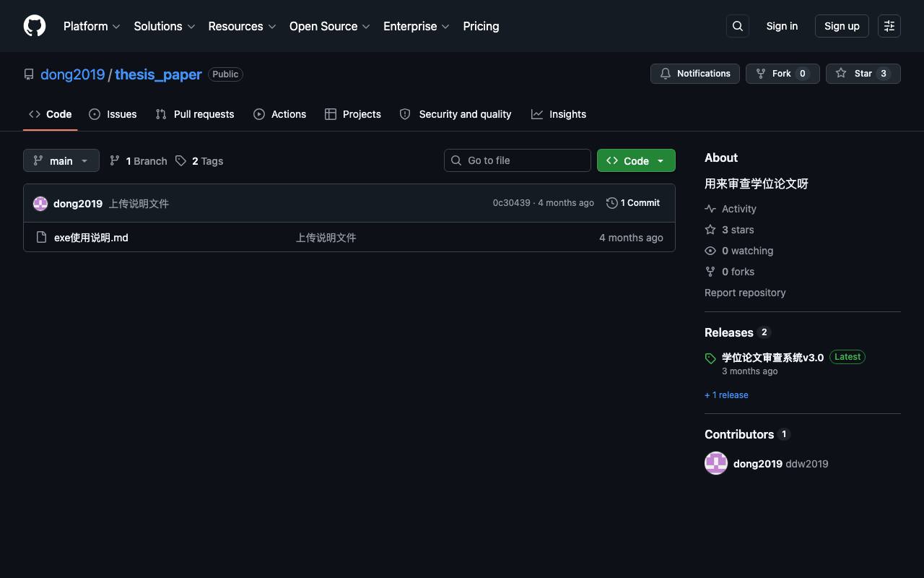This screenshot has height=578, width=924.
Task: Click the branch icon beside 1 Branch
Action: click(115, 161)
